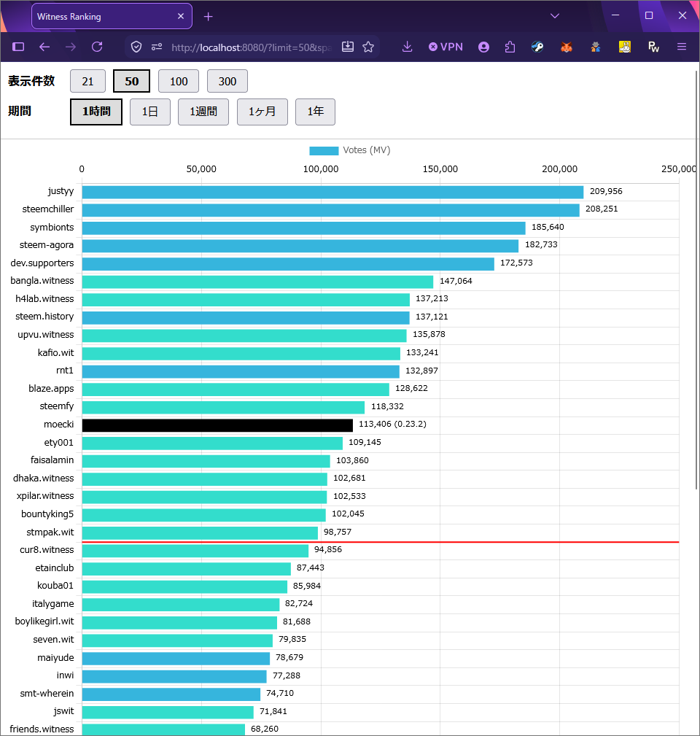The width and height of the screenshot is (700, 736).
Task: Click the localhost URL address field
Action: point(252,47)
